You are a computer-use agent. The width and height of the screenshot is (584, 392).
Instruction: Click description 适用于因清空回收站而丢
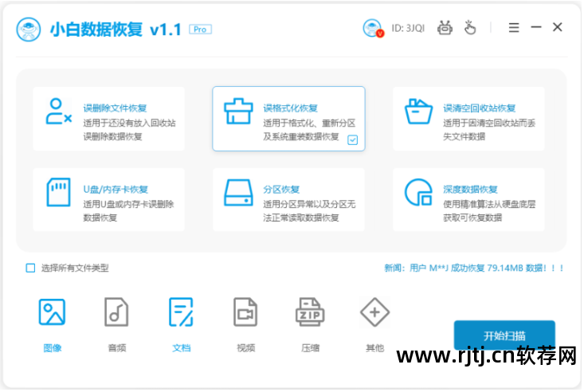coord(489,123)
